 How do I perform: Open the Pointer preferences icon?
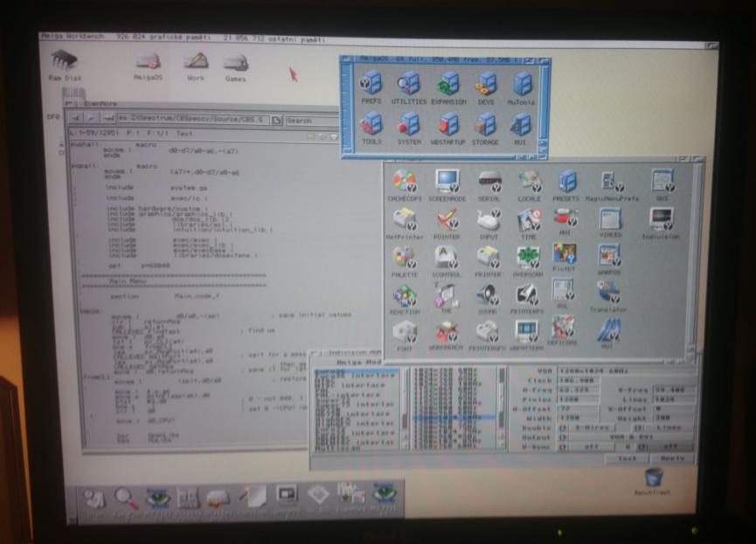pyautogui.click(x=447, y=220)
